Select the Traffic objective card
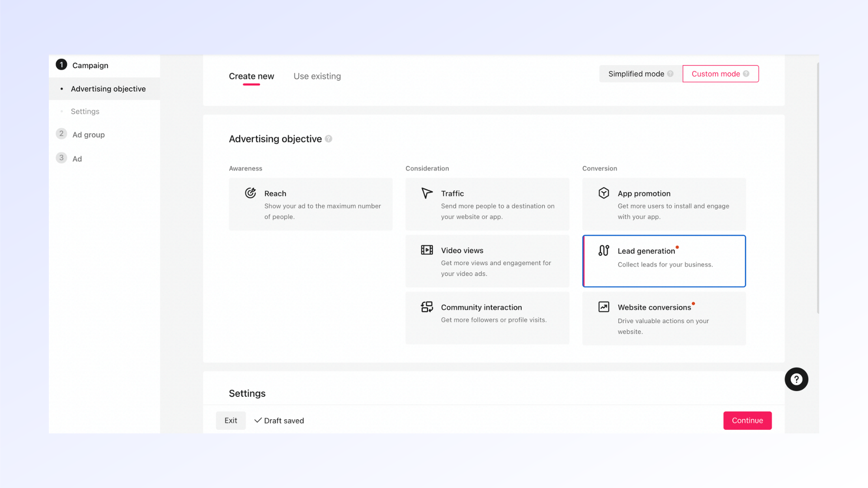This screenshot has width=868, height=488. coord(487,204)
